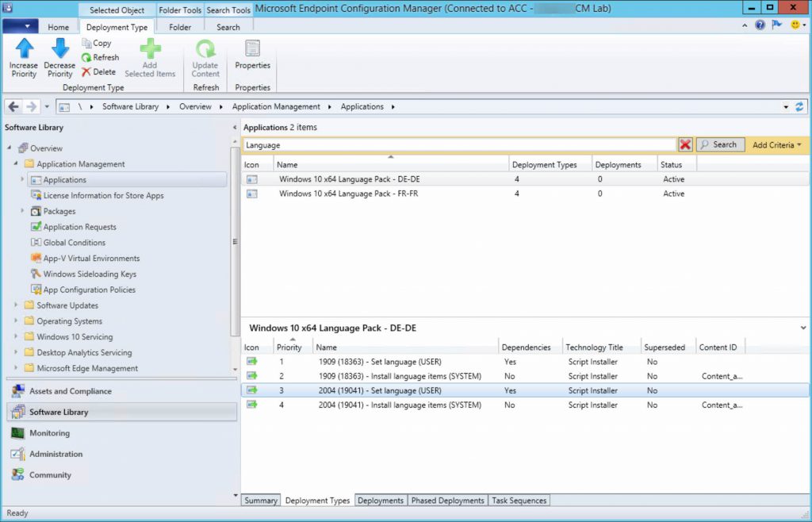
Task: Collapse the Overview tree node
Action: pos(10,148)
